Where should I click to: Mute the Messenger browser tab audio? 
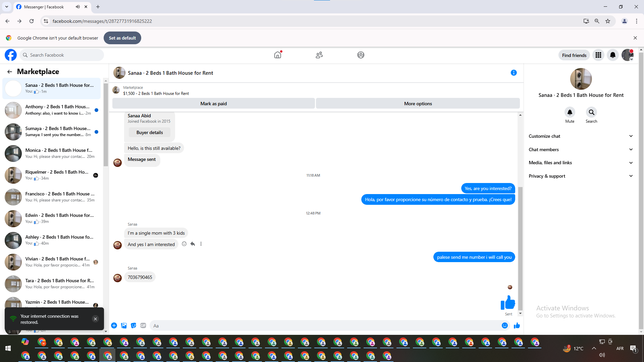[x=78, y=7]
